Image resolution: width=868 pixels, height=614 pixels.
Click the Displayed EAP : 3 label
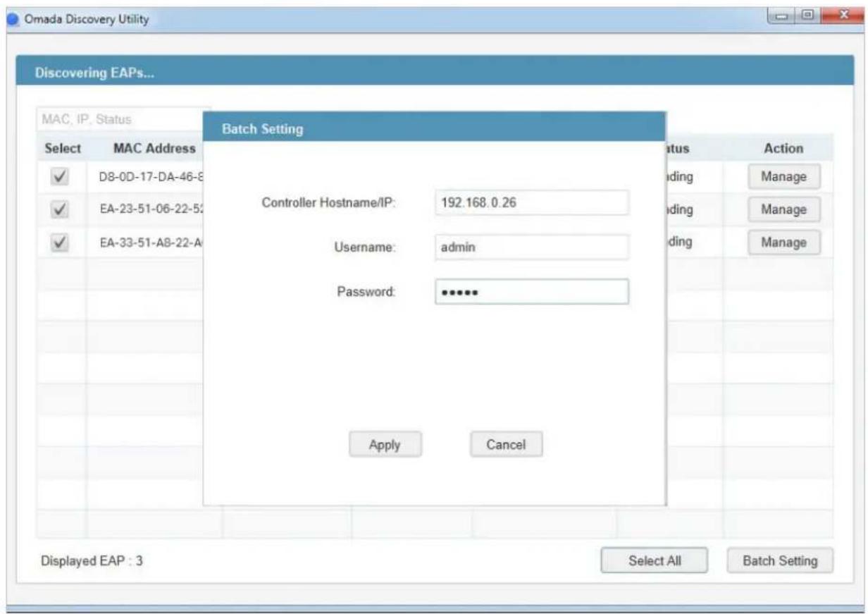(92, 562)
